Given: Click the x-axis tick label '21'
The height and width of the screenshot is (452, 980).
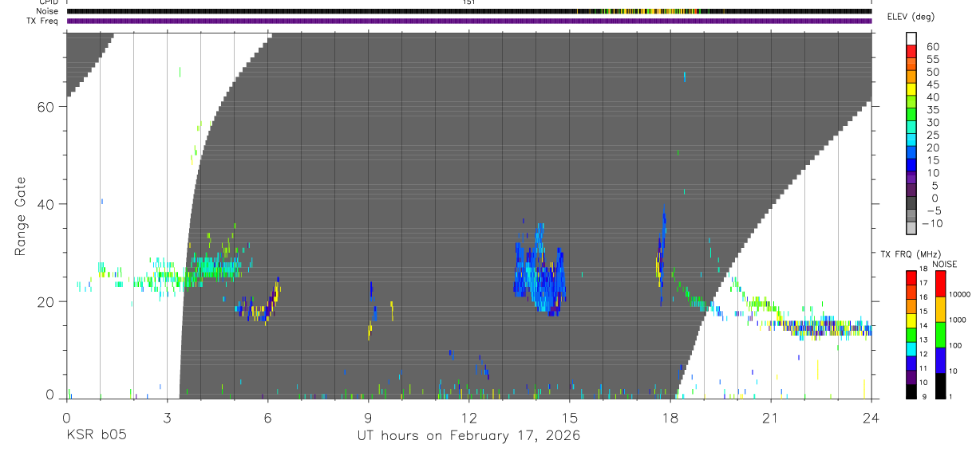Looking at the screenshot, I should tap(770, 418).
